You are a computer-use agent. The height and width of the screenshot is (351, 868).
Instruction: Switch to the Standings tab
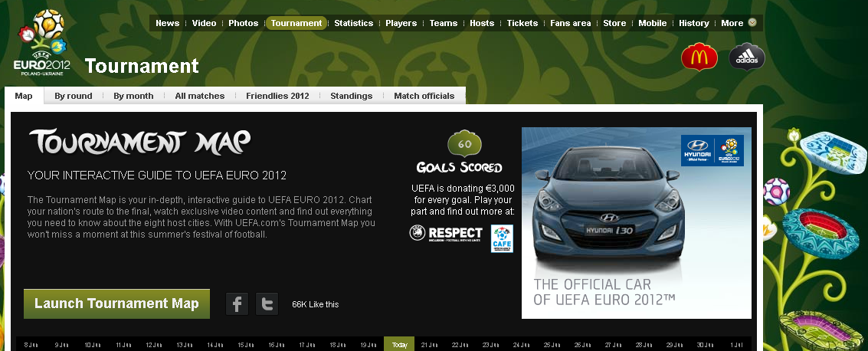click(352, 96)
